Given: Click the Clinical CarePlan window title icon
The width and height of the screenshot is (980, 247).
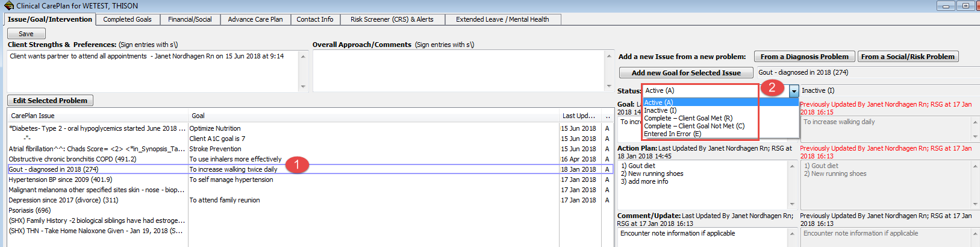Looking at the screenshot, I should 9,5.
